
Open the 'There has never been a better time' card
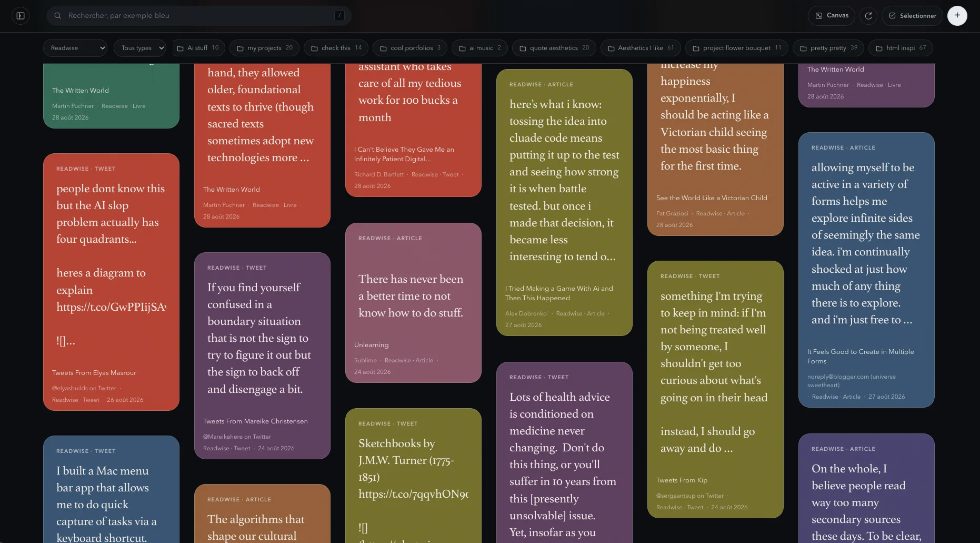point(413,303)
